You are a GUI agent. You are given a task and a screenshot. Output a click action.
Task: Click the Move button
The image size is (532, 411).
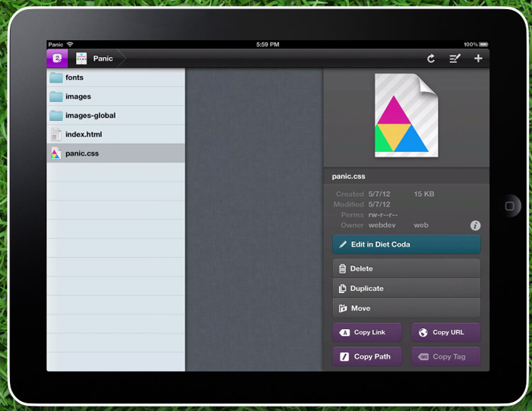pos(406,308)
